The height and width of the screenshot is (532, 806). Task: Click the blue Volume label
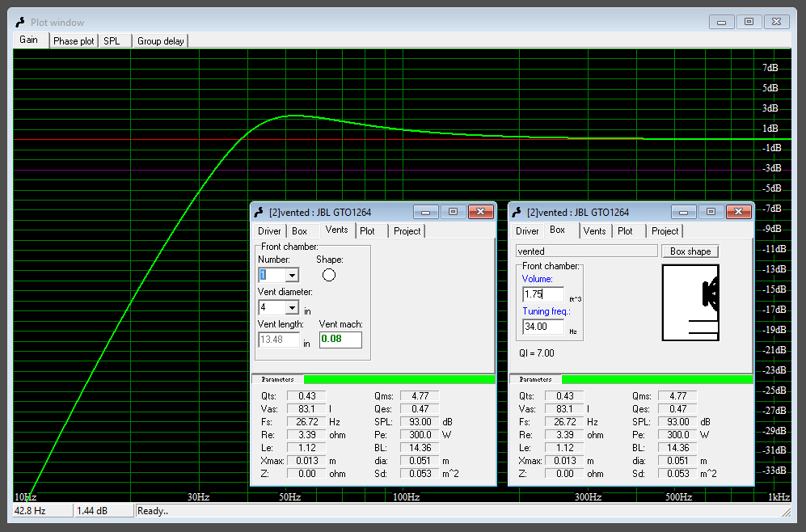(537, 279)
